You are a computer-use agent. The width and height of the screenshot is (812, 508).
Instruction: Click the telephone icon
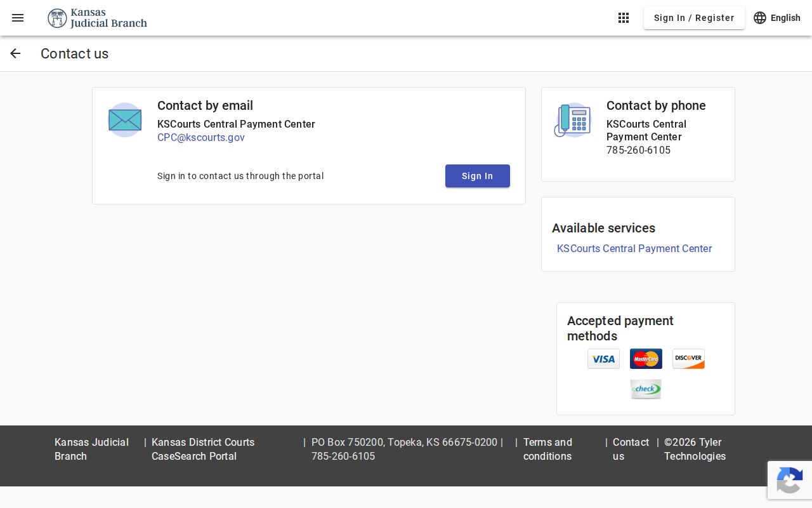pos(572,120)
